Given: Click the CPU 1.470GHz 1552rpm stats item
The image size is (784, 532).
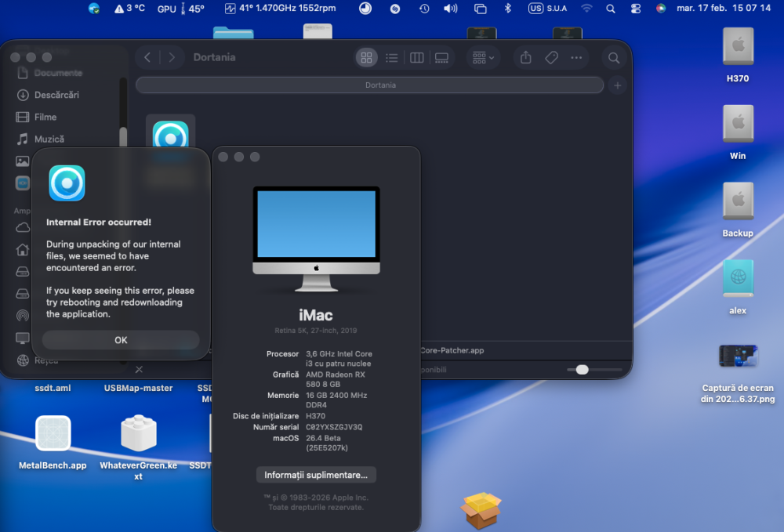Looking at the screenshot, I should pyautogui.click(x=281, y=8).
